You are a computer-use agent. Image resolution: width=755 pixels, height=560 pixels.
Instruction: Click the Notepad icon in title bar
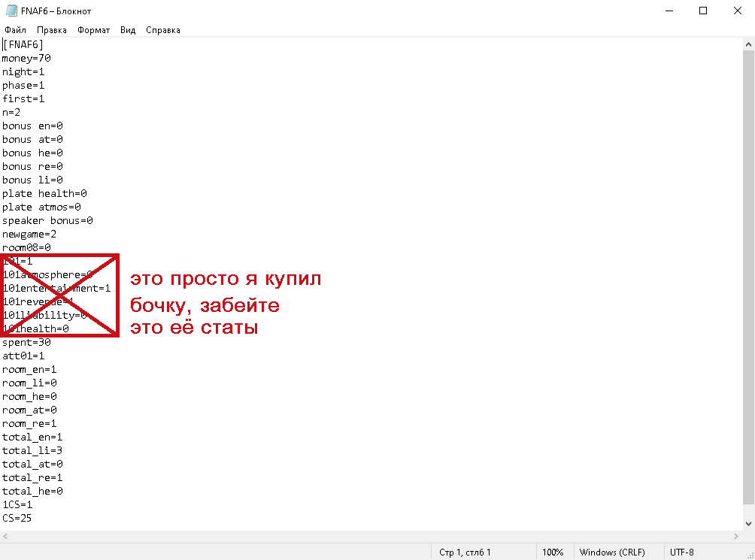(x=11, y=11)
